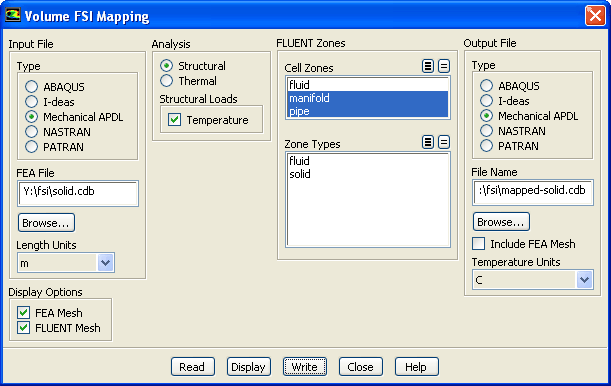Click output File Name input field
The image size is (611, 386).
533,192
